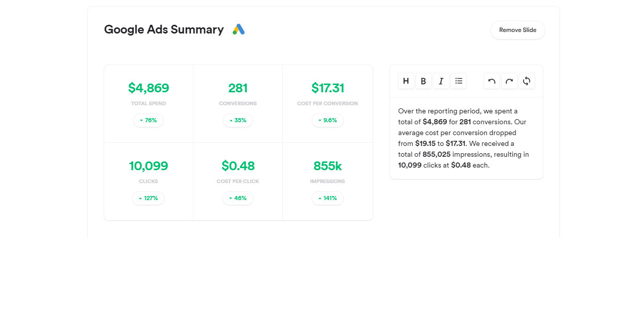Click the CLICKS label
The height and width of the screenshot is (328, 644).
pyautogui.click(x=149, y=182)
